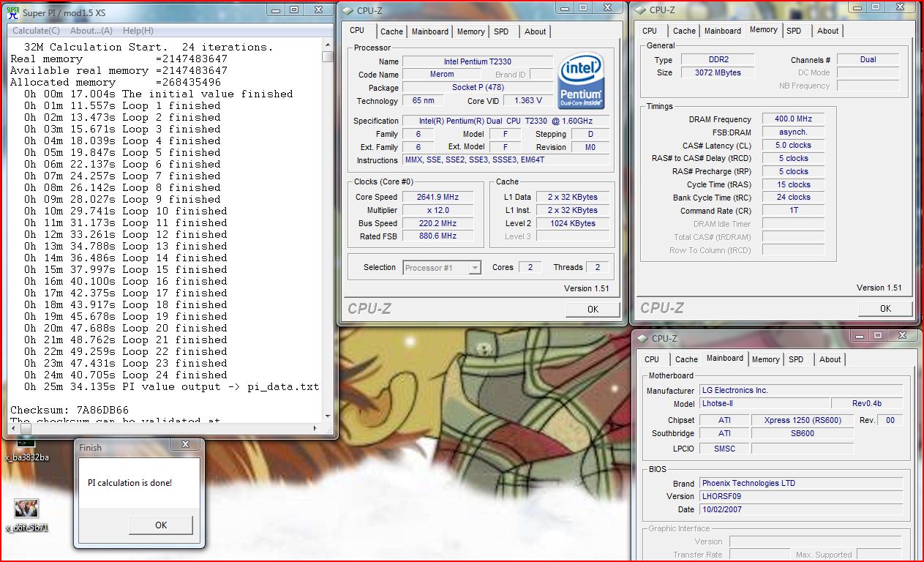924x562 pixels.
Task: Click the Chipset model Xpress 1250 (RS600)
Action: pos(803,421)
